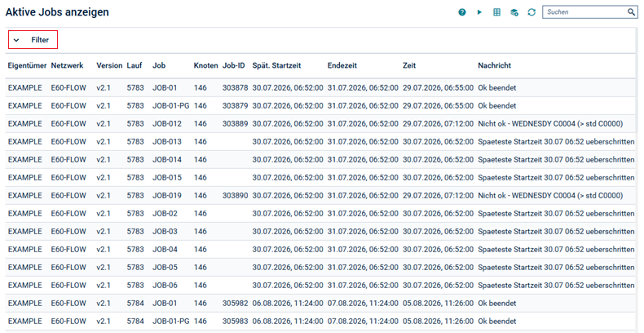Select Job-ID cell 303879
This screenshot has height=333, width=644.
[236, 105]
